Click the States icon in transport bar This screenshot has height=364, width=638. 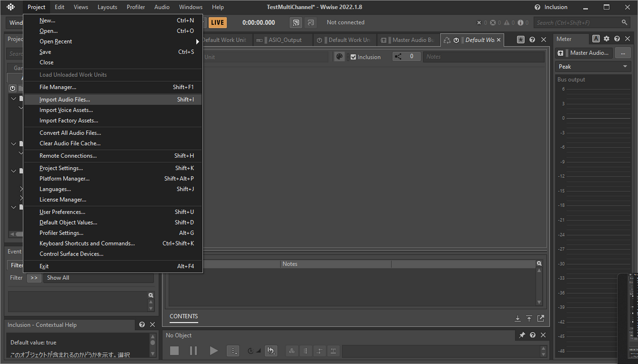(292, 351)
